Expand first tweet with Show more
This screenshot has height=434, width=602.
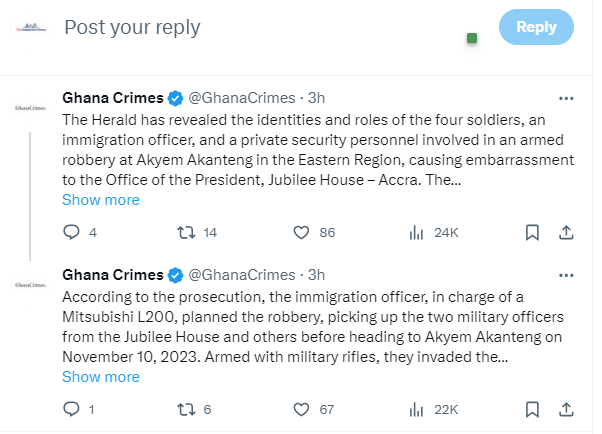101,200
